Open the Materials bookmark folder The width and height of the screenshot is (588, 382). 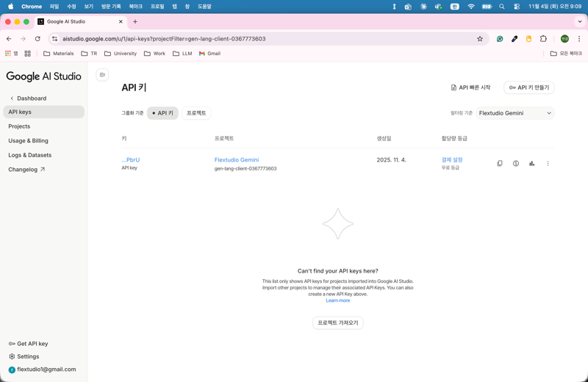point(59,54)
